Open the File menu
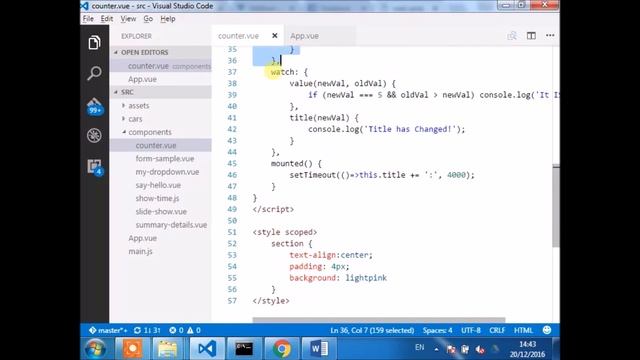The width and height of the screenshot is (640, 360). coord(88,19)
